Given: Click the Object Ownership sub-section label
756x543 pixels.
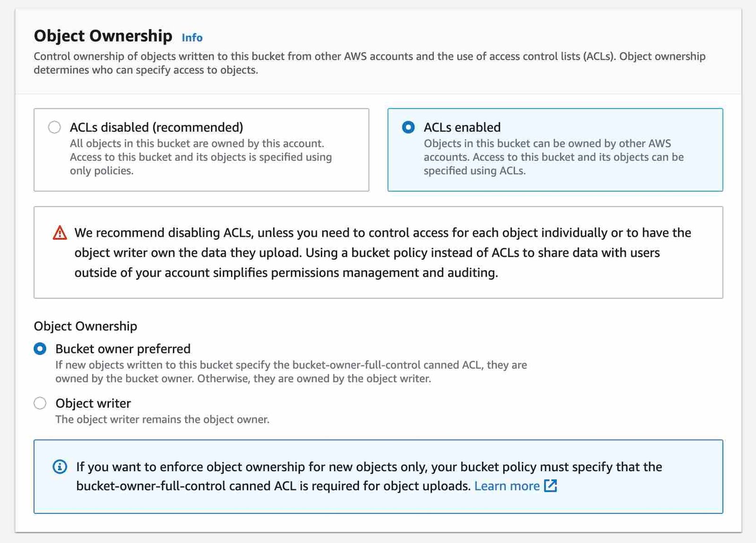Looking at the screenshot, I should 86,326.
